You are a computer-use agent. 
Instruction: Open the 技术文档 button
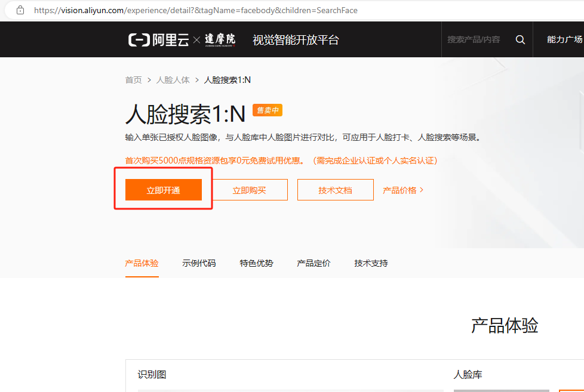click(x=335, y=190)
